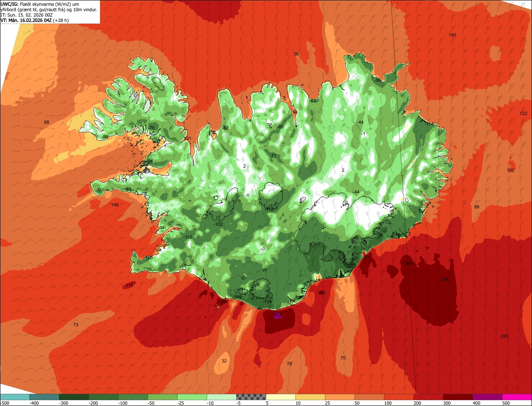
Task: Click the map value '32' south of Iceland
Action: point(224,361)
